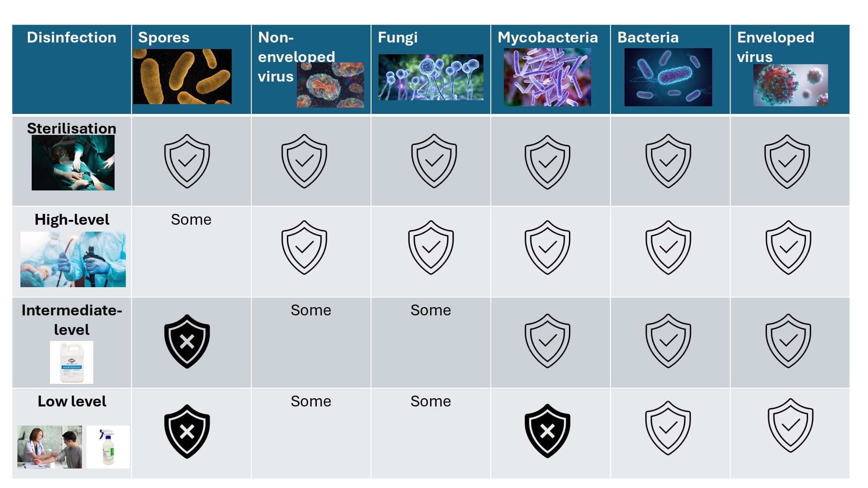
Task: Click the High-level endoscope photo
Action: coord(73,259)
